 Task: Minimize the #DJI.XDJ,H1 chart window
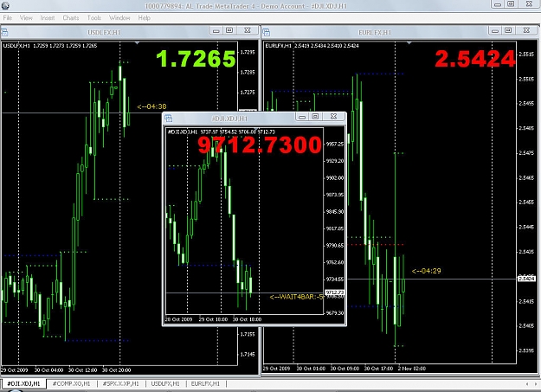pyautogui.click(x=302, y=117)
